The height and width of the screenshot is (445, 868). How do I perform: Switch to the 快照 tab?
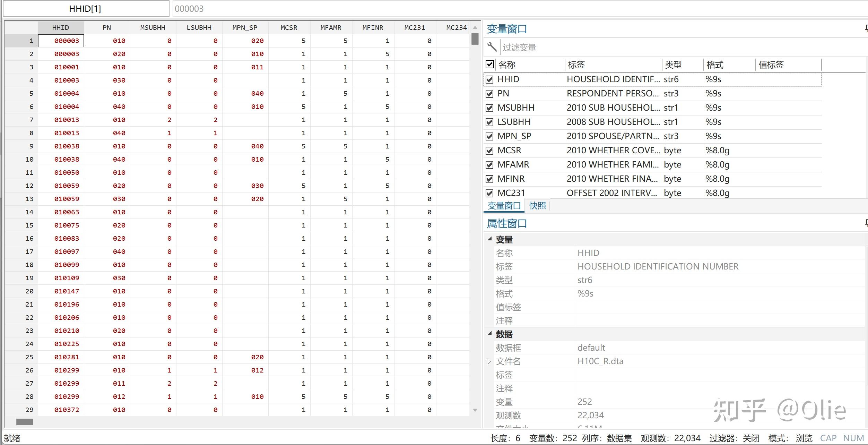(538, 205)
